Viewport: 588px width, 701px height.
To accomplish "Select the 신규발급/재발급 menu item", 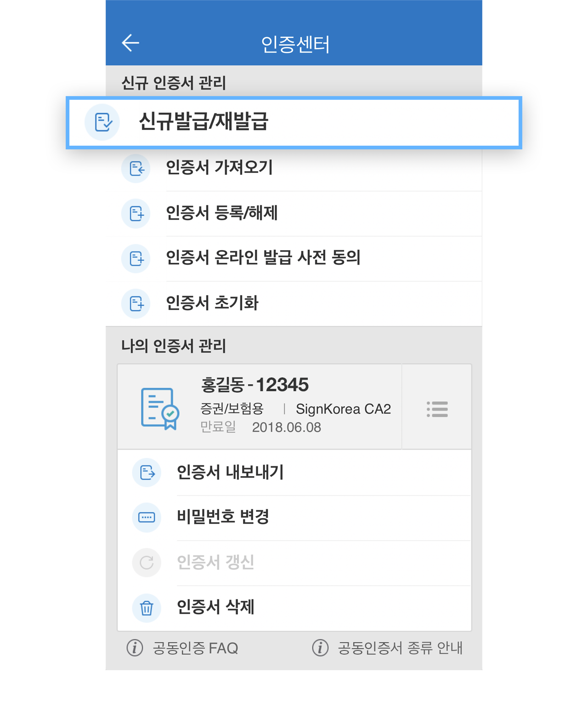I will (294, 122).
